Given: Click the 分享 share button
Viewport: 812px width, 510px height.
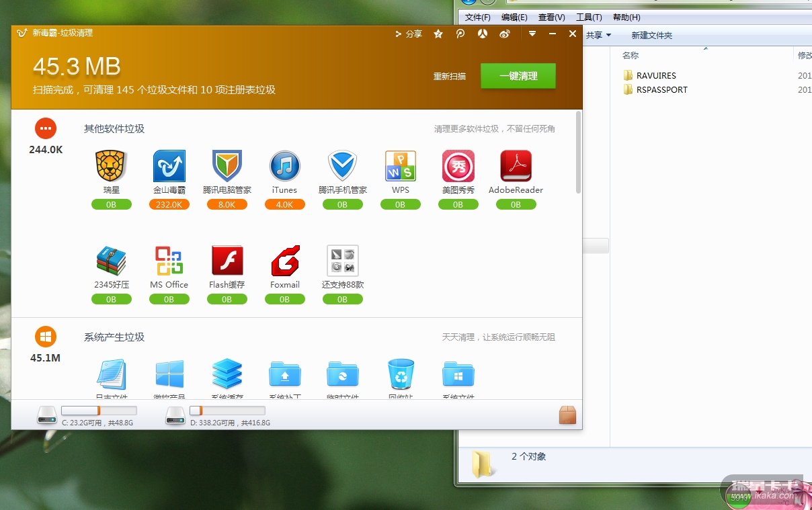Looking at the screenshot, I should [x=409, y=34].
